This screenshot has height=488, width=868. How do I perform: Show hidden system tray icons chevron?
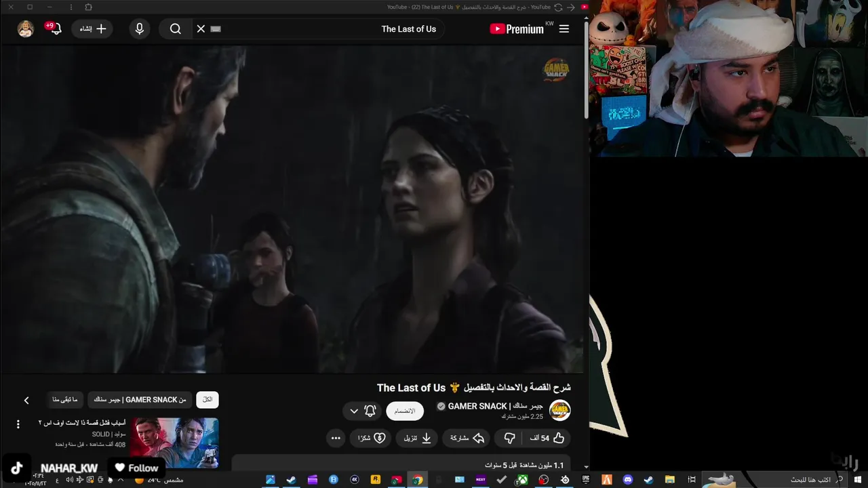[x=121, y=480]
